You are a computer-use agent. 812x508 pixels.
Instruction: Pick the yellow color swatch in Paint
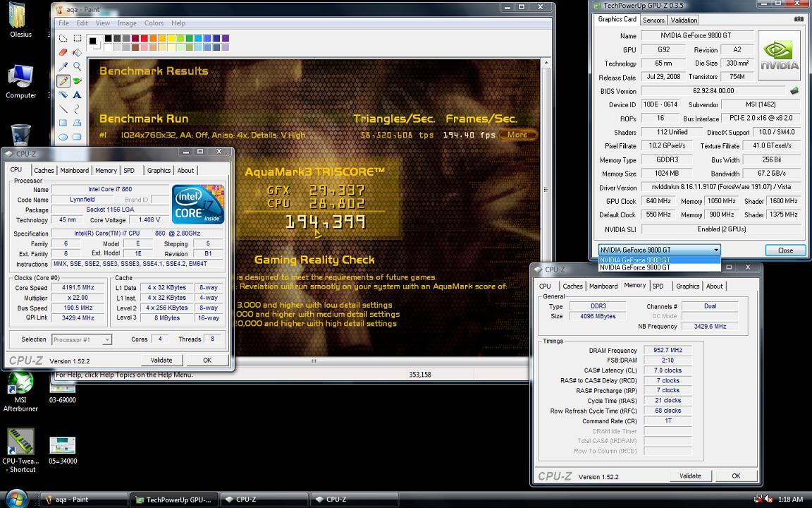(x=171, y=38)
